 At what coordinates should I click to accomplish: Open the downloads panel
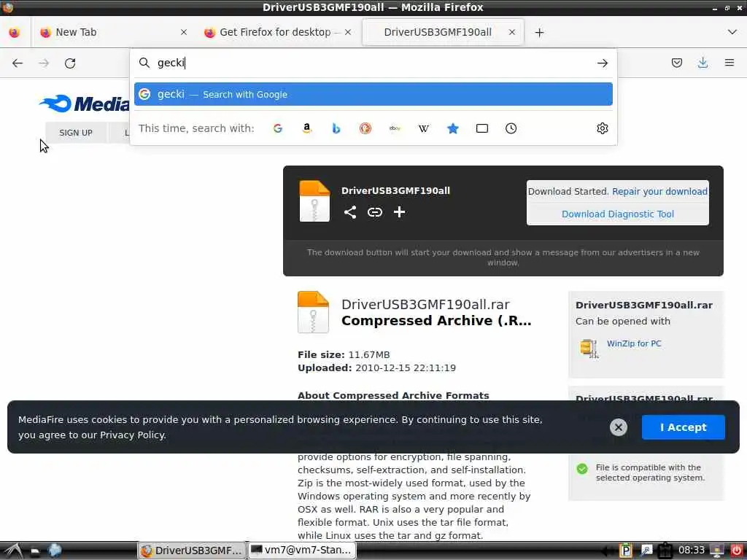tap(703, 63)
